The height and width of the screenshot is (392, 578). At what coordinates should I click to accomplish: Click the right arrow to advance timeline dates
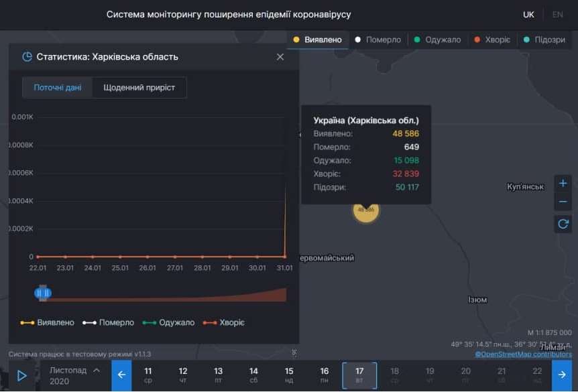[562, 375]
